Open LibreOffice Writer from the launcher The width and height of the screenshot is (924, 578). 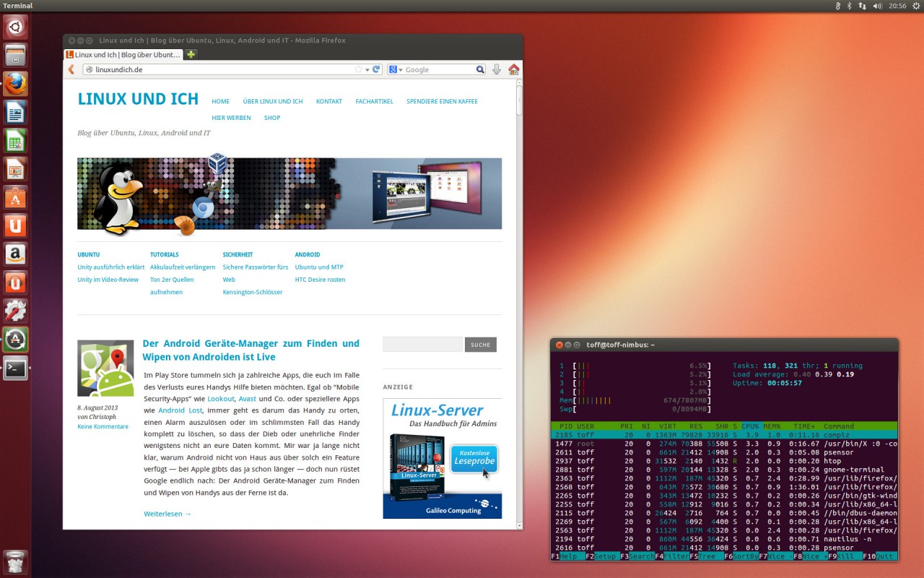15,112
